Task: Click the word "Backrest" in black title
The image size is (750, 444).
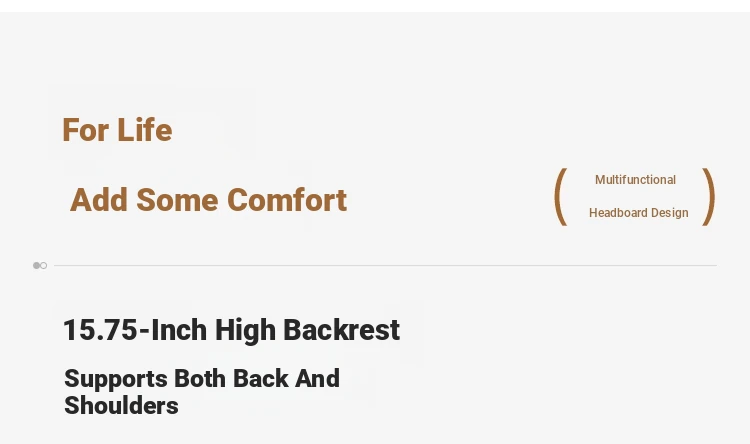Action: coord(342,330)
